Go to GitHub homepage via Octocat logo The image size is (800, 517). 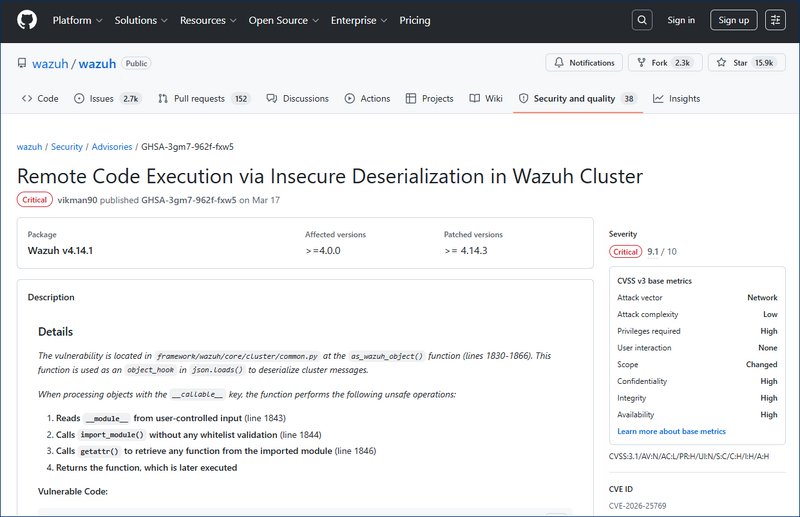coord(27,20)
